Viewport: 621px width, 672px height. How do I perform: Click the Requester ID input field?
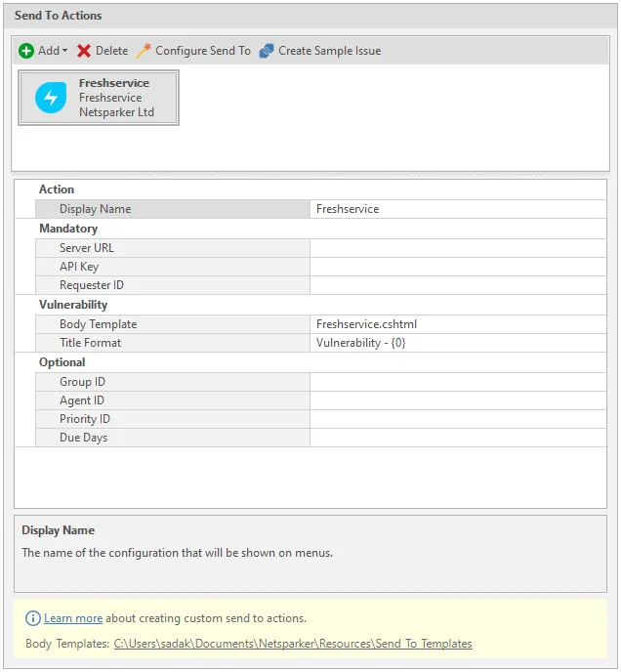pyautogui.click(x=458, y=285)
